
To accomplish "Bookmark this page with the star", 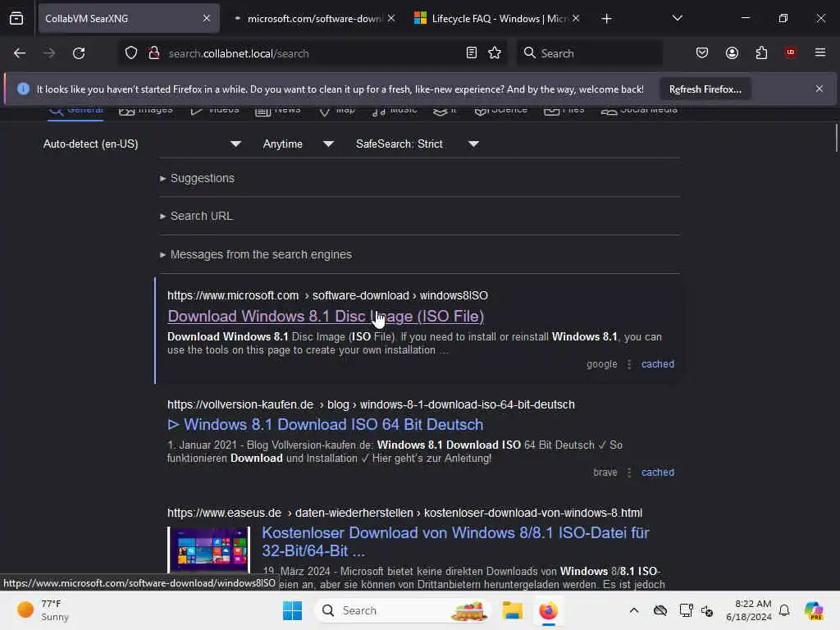I will [x=495, y=52].
